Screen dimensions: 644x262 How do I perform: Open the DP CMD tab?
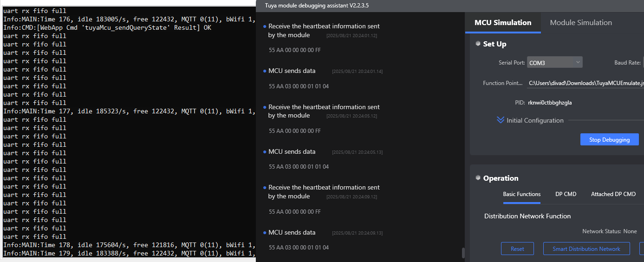[x=566, y=194]
